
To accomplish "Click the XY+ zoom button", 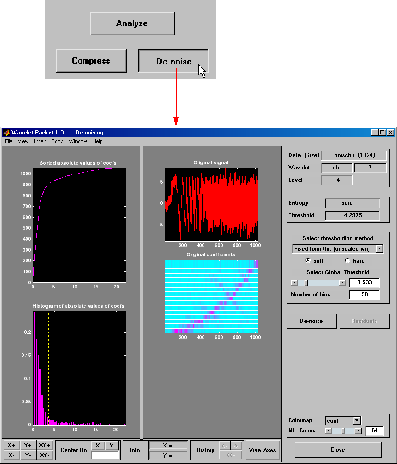I will pos(44,445).
